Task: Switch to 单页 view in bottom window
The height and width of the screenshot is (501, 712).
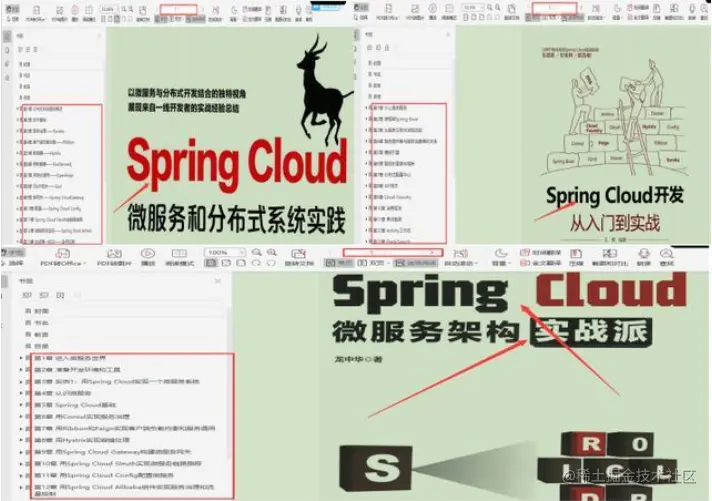Action: [338, 263]
